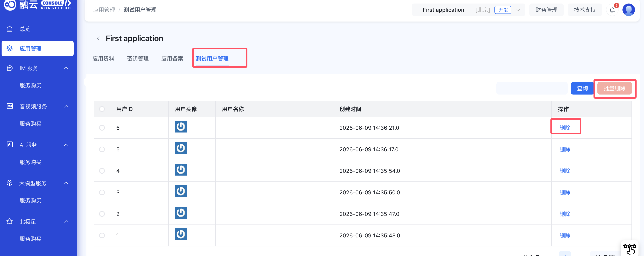644x256 pixels.
Task: Open the user profile avatar
Action: coord(629,10)
